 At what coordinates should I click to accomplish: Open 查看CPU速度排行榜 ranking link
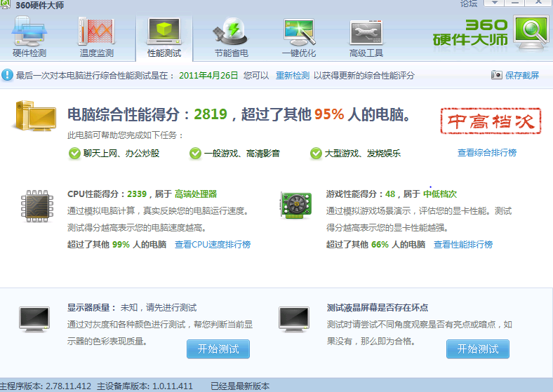[213, 245]
